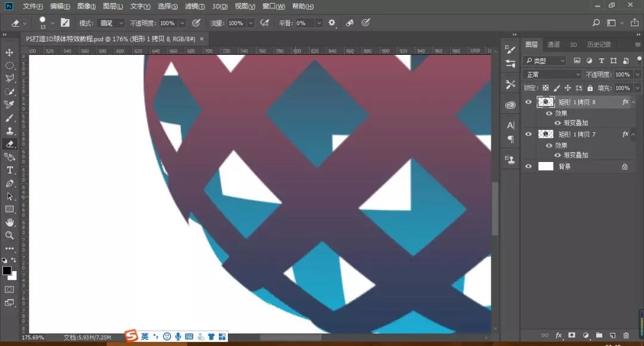Select the Zoom tool in the toolbar
The height and width of the screenshot is (346, 644).
click(9, 235)
